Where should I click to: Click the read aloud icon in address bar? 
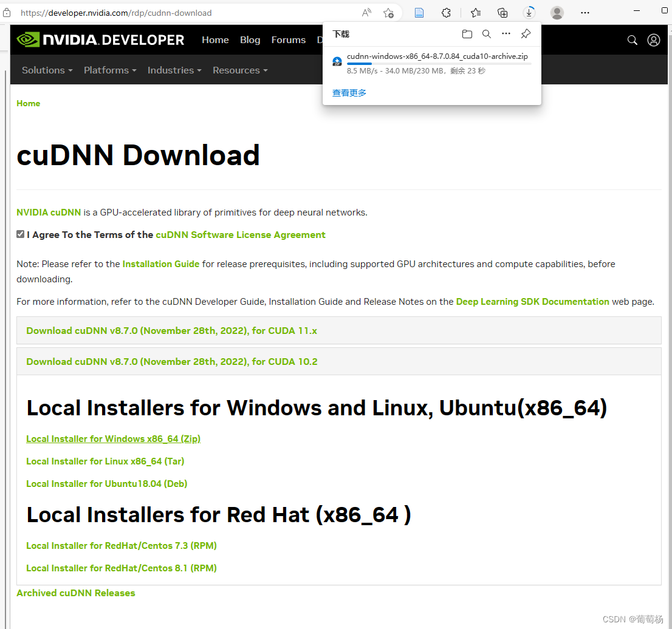pyautogui.click(x=367, y=12)
